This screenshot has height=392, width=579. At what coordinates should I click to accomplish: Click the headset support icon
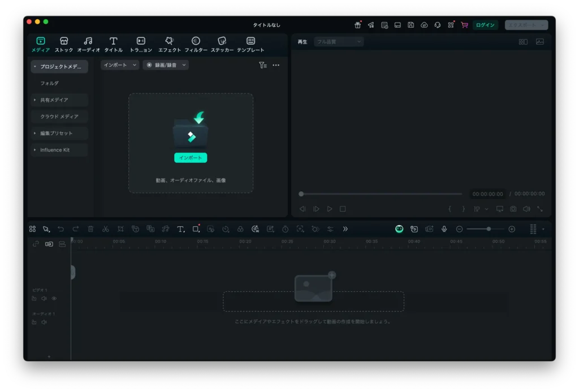pyautogui.click(x=437, y=25)
